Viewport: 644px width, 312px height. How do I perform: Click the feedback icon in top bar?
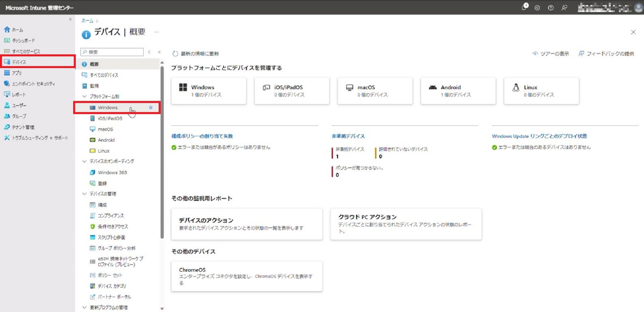point(564,8)
